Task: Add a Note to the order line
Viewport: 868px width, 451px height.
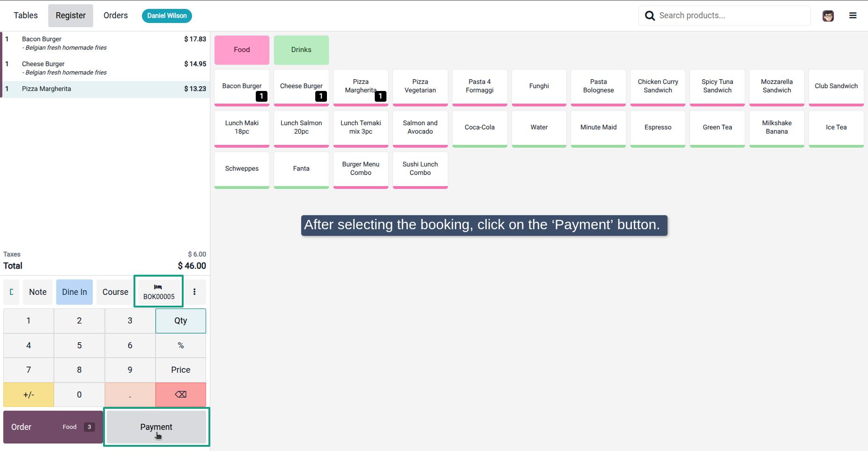Action: pos(38,292)
